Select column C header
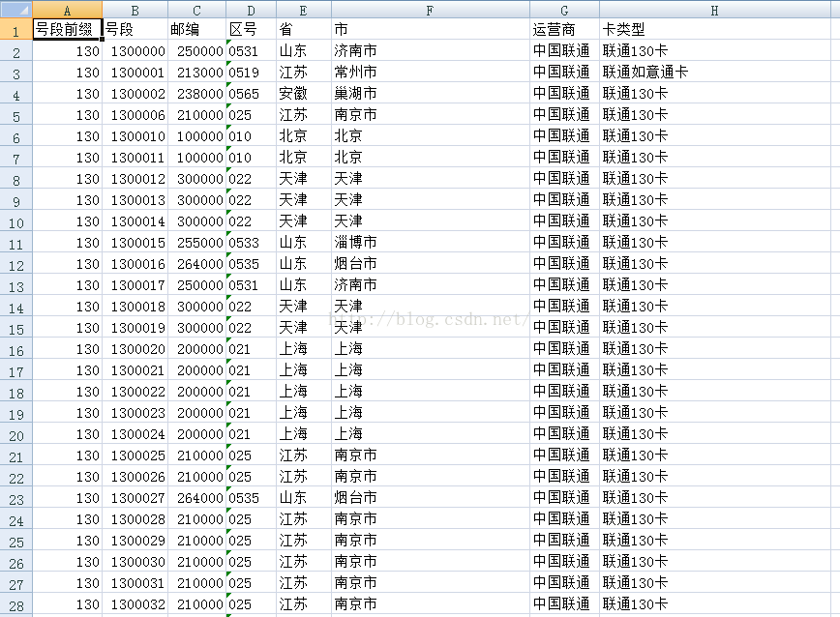 pos(197,10)
